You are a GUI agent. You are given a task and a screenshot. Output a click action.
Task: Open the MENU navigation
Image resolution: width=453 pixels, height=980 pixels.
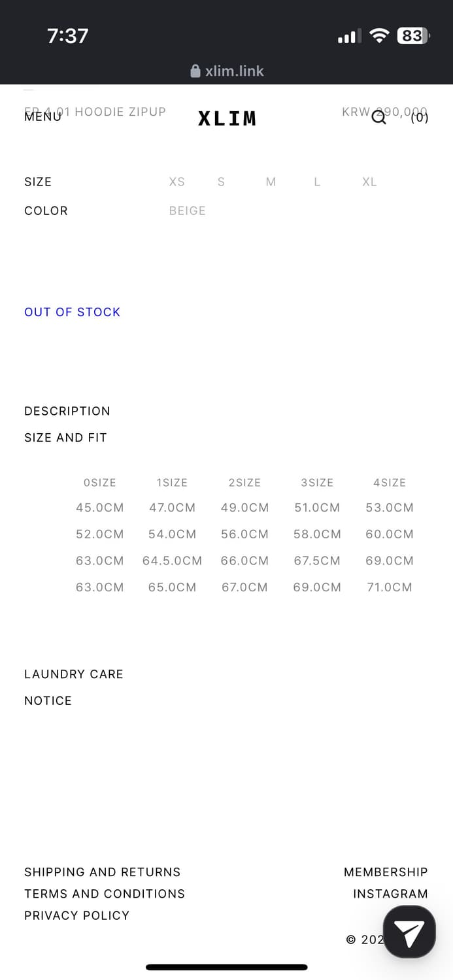tap(42, 117)
